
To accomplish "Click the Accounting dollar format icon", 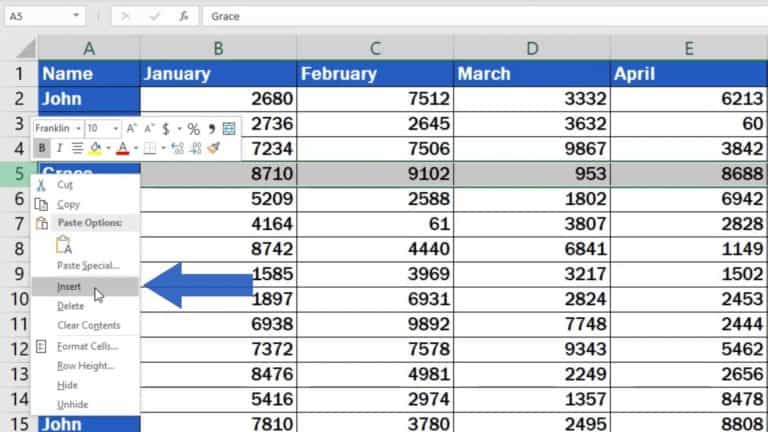I will (166, 129).
